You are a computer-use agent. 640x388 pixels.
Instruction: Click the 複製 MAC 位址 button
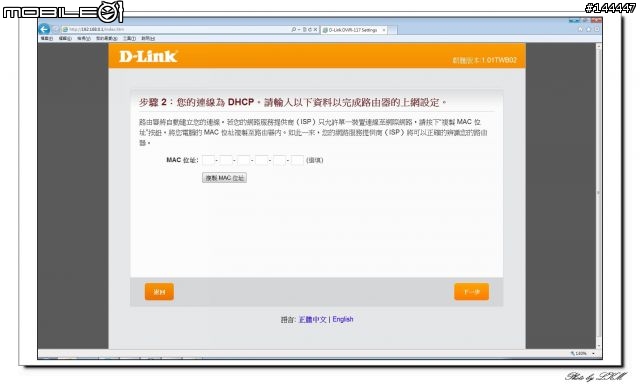click(224, 178)
